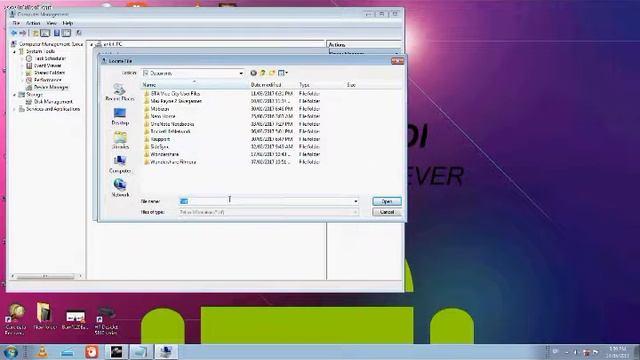Click the Up one level folder toolbar icon
This screenshot has width=640, height=360.
tap(36, 33)
